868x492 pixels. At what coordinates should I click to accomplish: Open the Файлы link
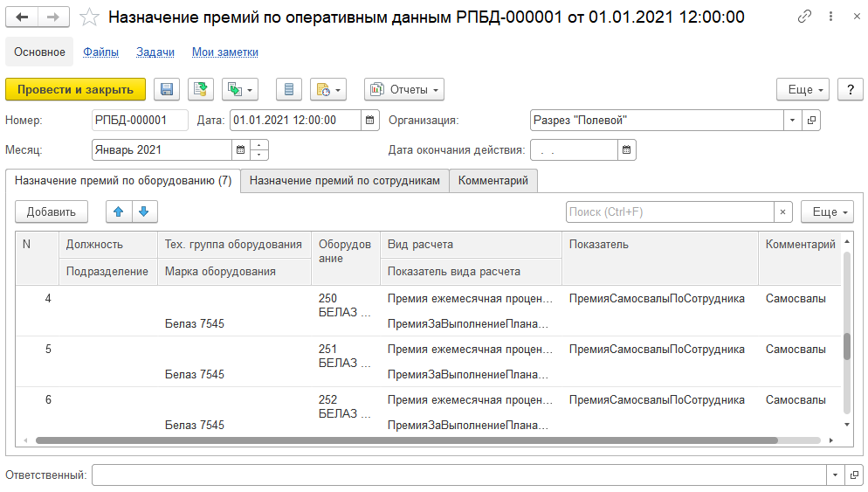click(x=100, y=52)
